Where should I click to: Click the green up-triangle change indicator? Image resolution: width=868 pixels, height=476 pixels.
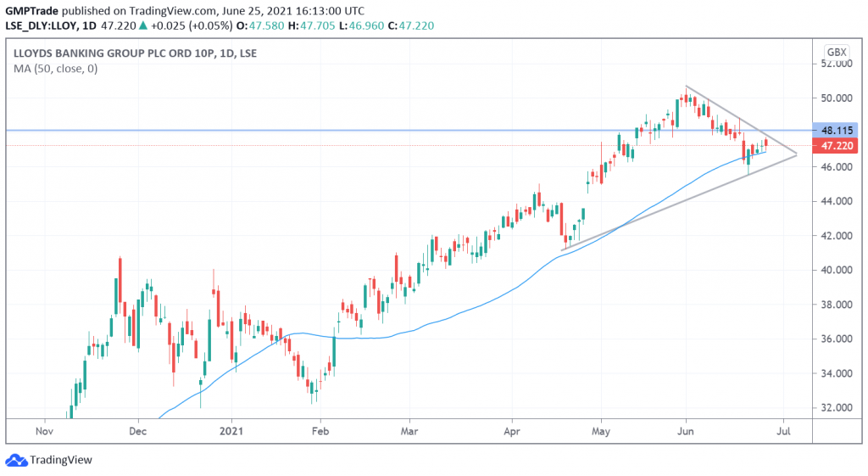tap(142, 25)
